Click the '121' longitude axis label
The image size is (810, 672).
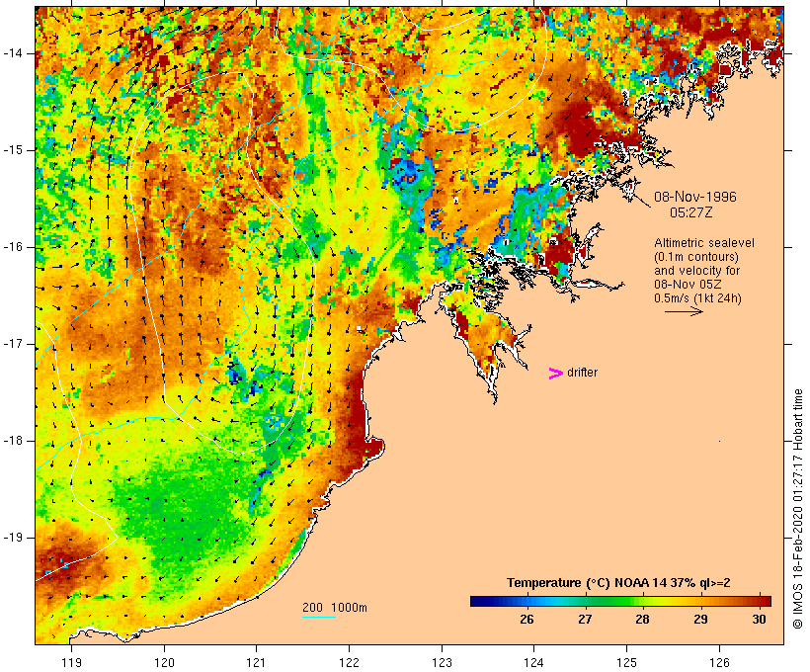[257, 662]
